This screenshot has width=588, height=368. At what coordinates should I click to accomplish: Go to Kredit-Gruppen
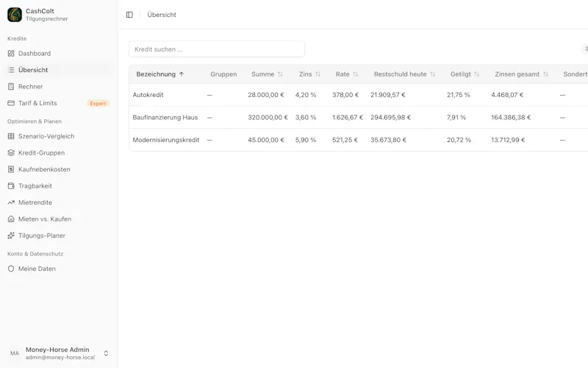click(59, 153)
